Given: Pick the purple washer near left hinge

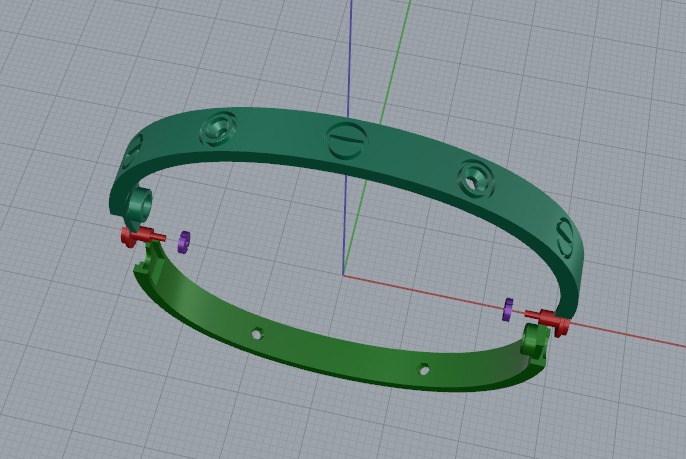Looking at the screenshot, I should 184,242.
